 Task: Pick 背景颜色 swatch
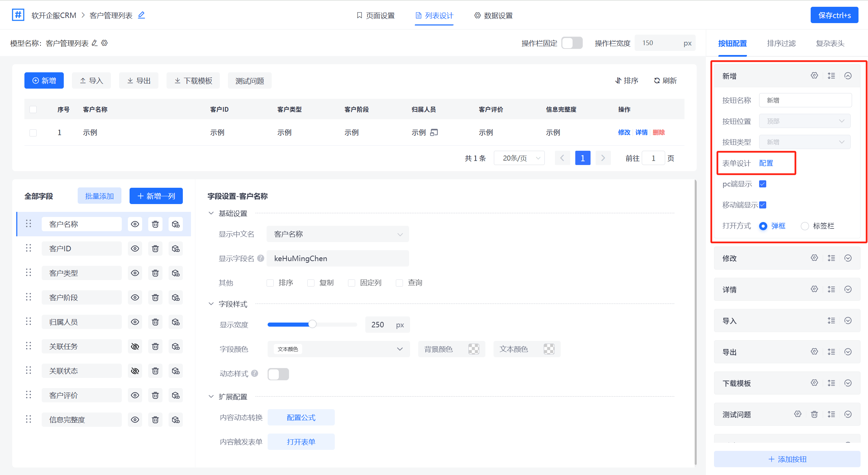(x=474, y=349)
